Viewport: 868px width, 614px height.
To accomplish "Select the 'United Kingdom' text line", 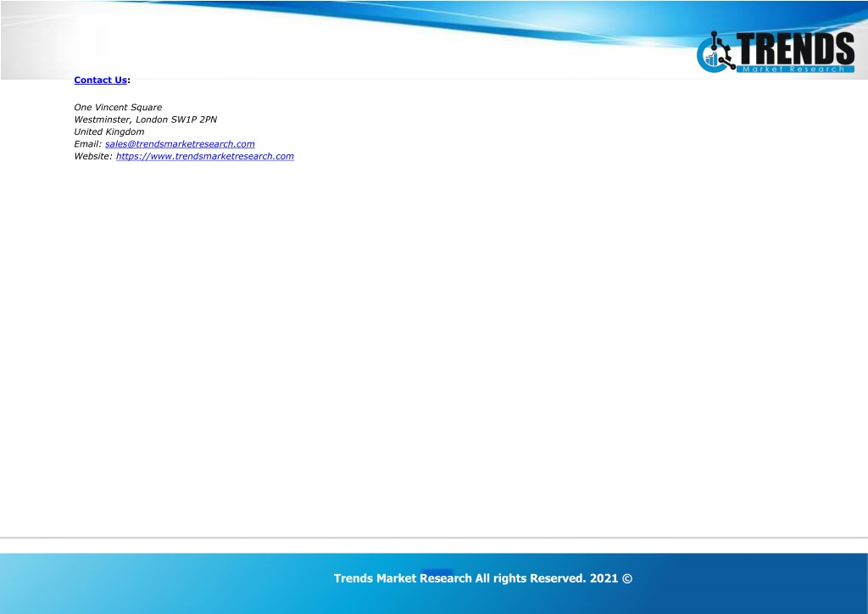I will coord(109,131).
